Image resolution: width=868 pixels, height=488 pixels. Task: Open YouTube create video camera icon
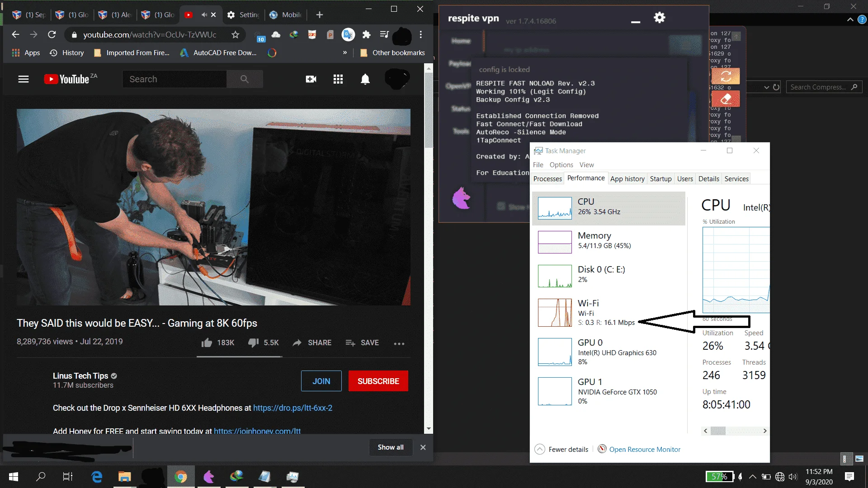[311, 79]
